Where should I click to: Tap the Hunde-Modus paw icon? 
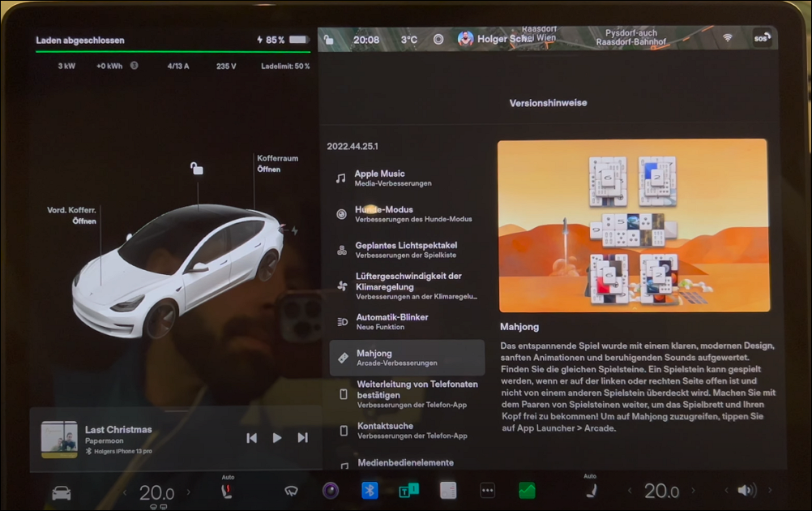click(x=341, y=214)
